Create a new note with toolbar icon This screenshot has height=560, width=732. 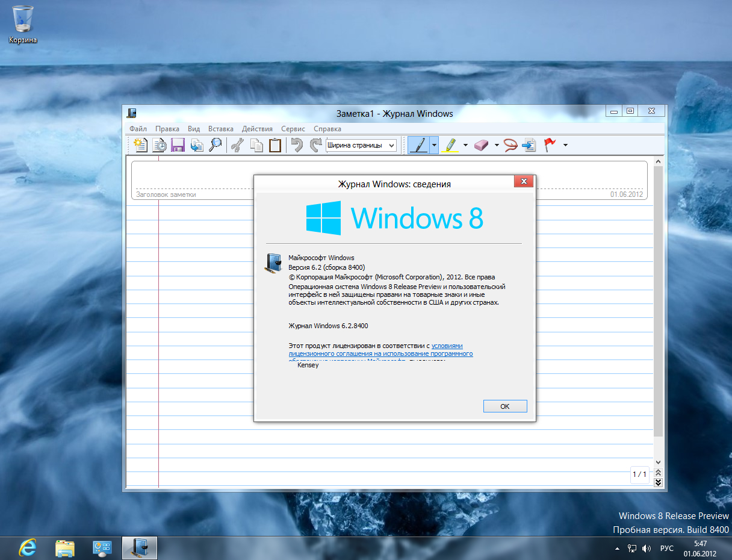coord(141,145)
